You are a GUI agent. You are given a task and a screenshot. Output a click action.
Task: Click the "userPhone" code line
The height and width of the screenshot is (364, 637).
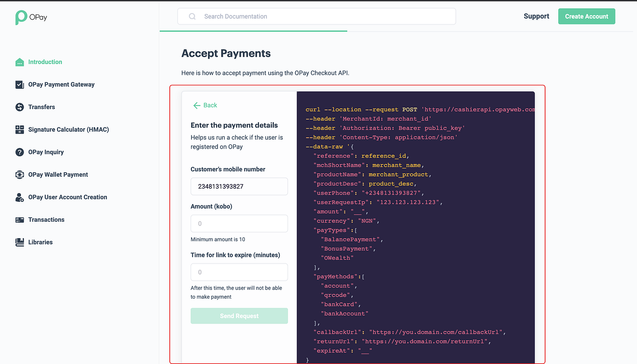tap(369, 193)
